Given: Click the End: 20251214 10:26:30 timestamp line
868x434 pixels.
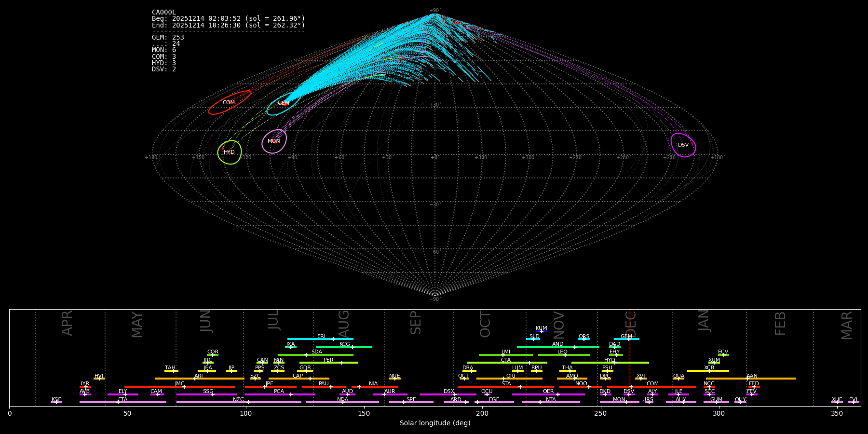Looking at the screenshot, I should pyautogui.click(x=229, y=25).
